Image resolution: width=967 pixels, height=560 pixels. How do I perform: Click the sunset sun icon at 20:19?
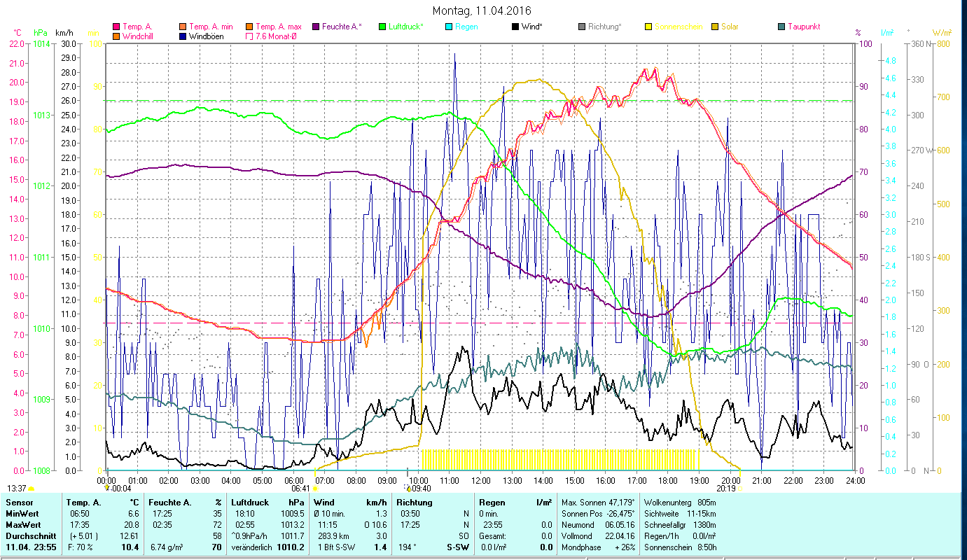[741, 489]
